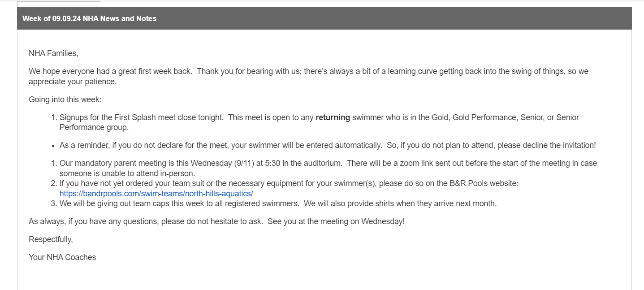Click the "Going into this week:" line
The width and height of the screenshot is (644, 290).
coord(65,100)
